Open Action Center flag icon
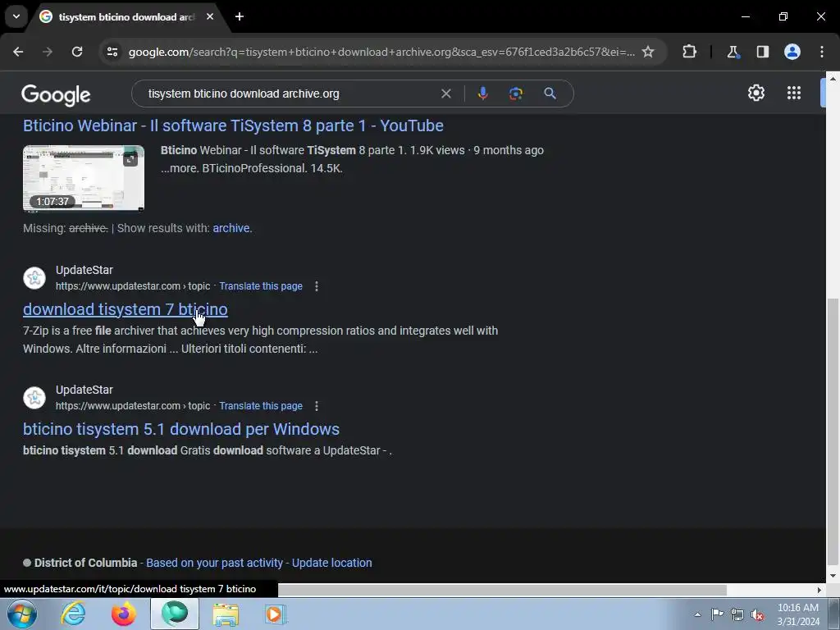Image resolution: width=840 pixels, height=630 pixels. click(717, 614)
